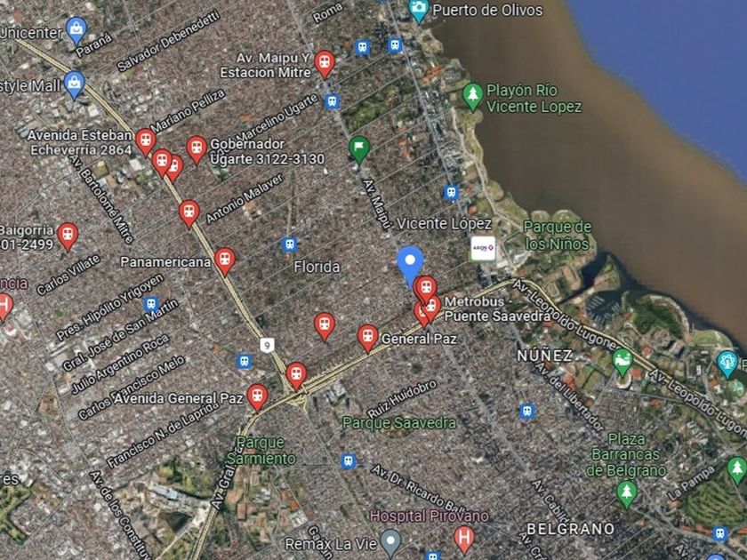Select the Metrobus - Puente Saavedra label
This screenshot has height=560, width=747.
tap(497, 308)
